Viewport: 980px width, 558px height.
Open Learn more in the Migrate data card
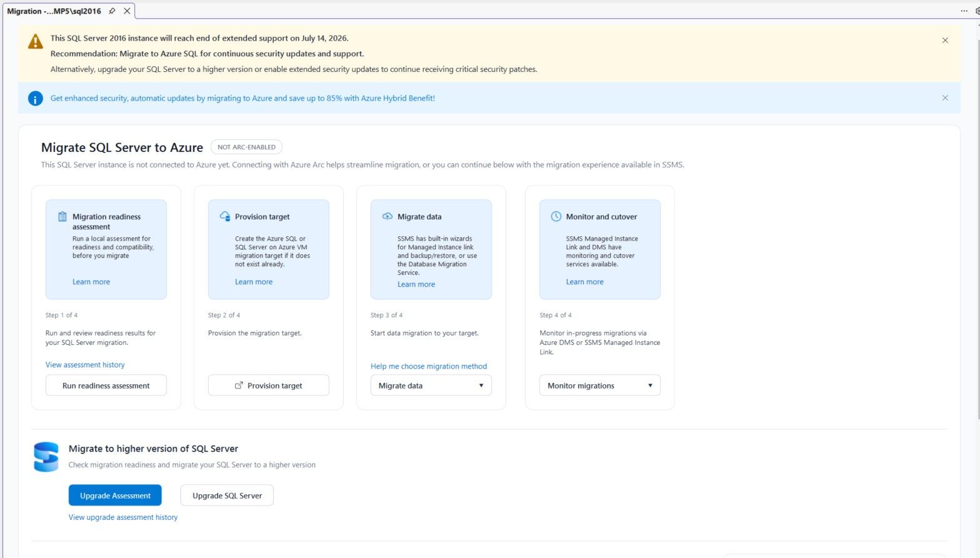click(x=416, y=284)
